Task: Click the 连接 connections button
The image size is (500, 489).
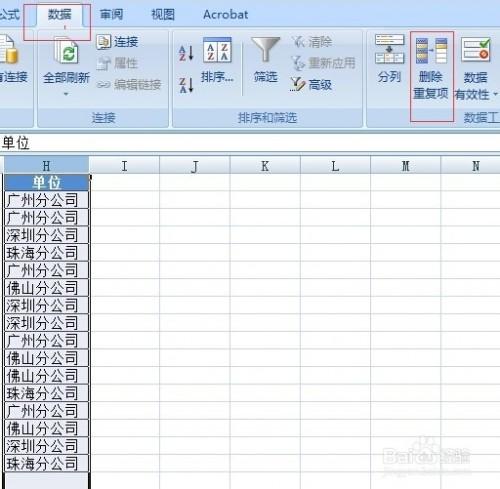Action: click(117, 42)
